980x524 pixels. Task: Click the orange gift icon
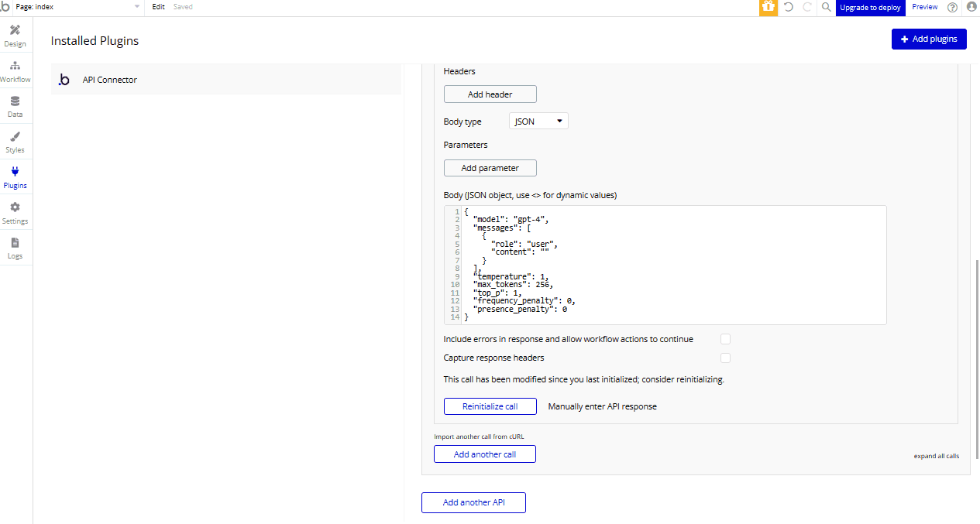point(768,8)
